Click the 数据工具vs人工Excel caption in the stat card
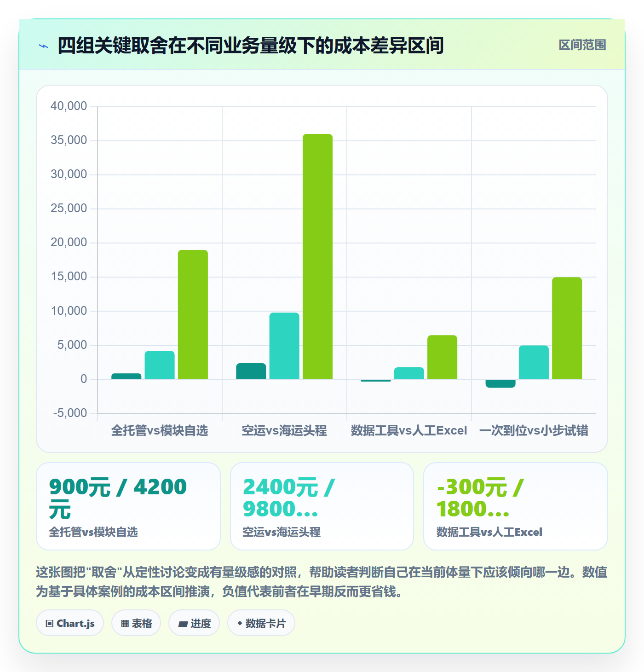Image resolution: width=644 pixels, height=672 pixels. pos(489,532)
